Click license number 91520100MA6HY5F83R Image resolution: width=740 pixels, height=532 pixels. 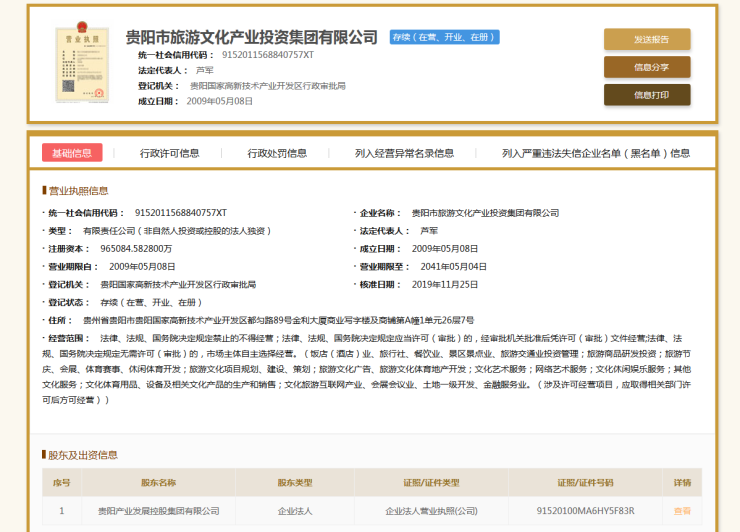pos(585,511)
